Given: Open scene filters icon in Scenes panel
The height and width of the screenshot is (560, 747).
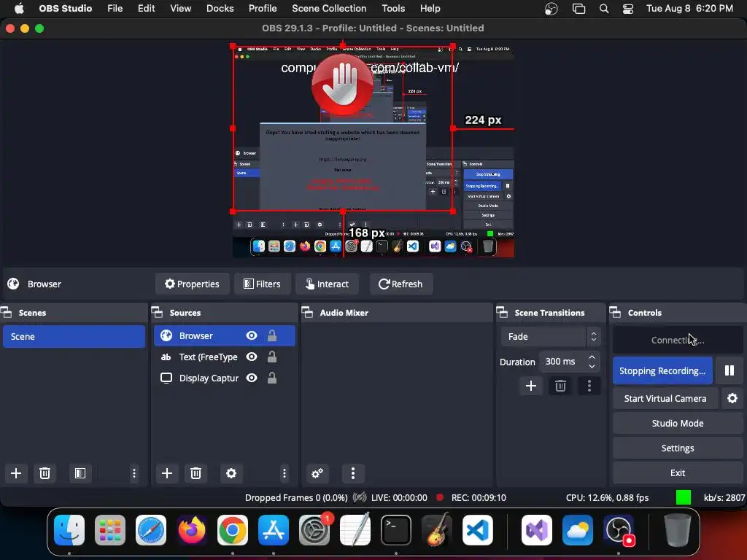Looking at the screenshot, I should coord(80,472).
